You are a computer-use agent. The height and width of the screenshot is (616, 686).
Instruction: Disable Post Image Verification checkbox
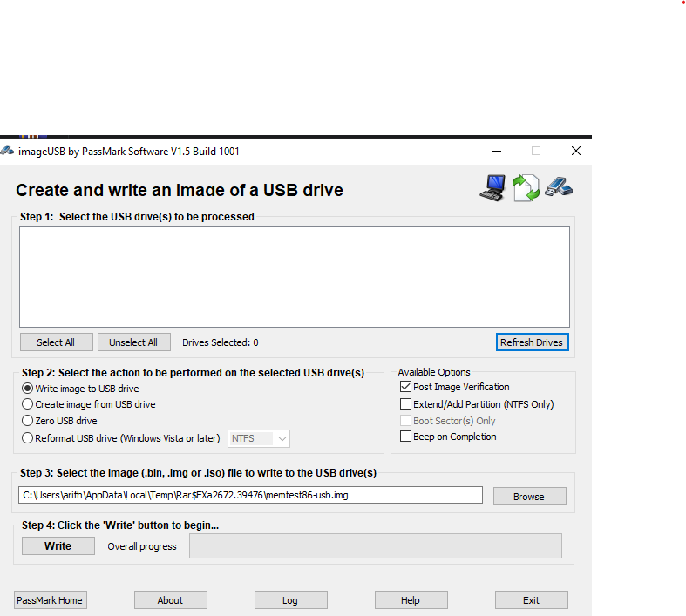(405, 387)
